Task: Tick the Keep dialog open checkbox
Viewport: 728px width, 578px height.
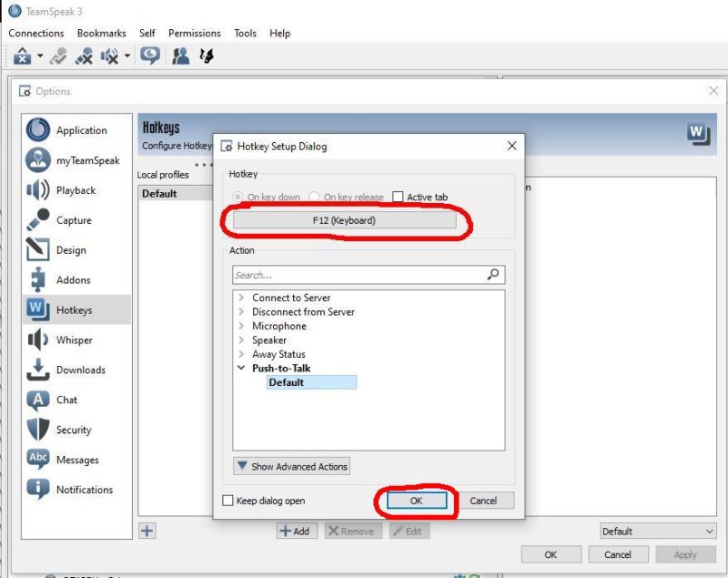Action: 228,501
